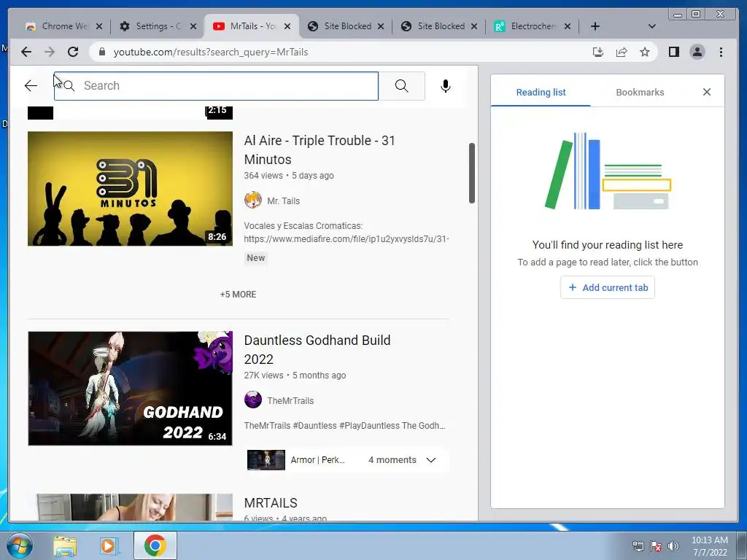Open the tab search dropdown arrow
The width and height of the screenshot is (747, 560).
click(x=651, y=26)
